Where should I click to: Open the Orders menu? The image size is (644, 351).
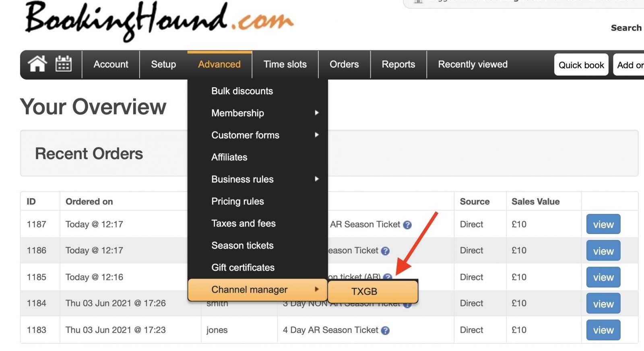(344, 64)
